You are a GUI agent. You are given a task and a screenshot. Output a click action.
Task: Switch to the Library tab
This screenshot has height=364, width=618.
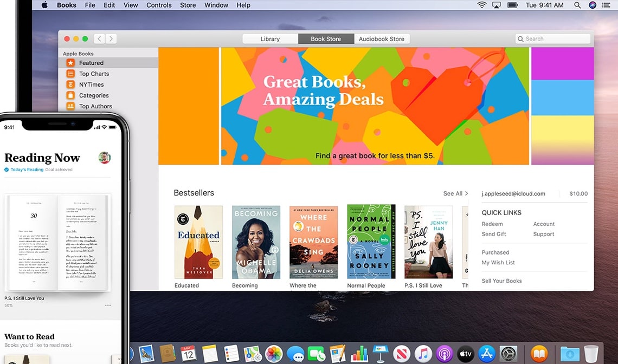[x=270, y=39]
